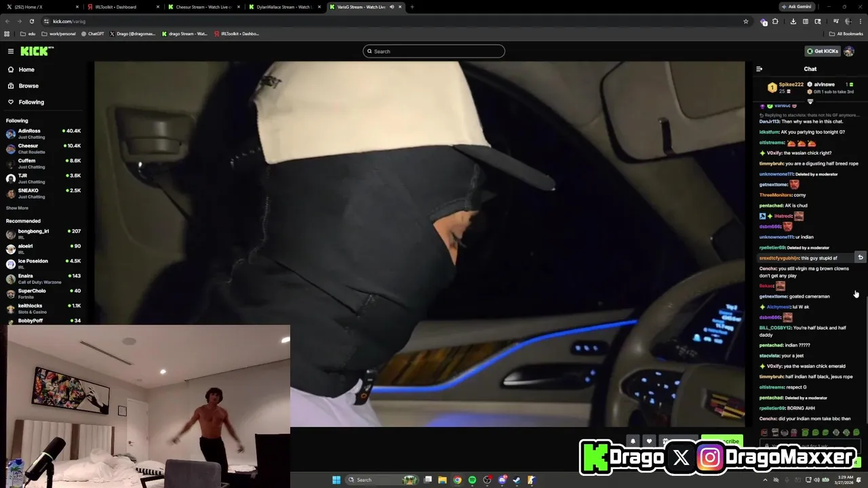Open site information icon beside URL
Screen dimensions: 868x488
[x=47, y=21]
